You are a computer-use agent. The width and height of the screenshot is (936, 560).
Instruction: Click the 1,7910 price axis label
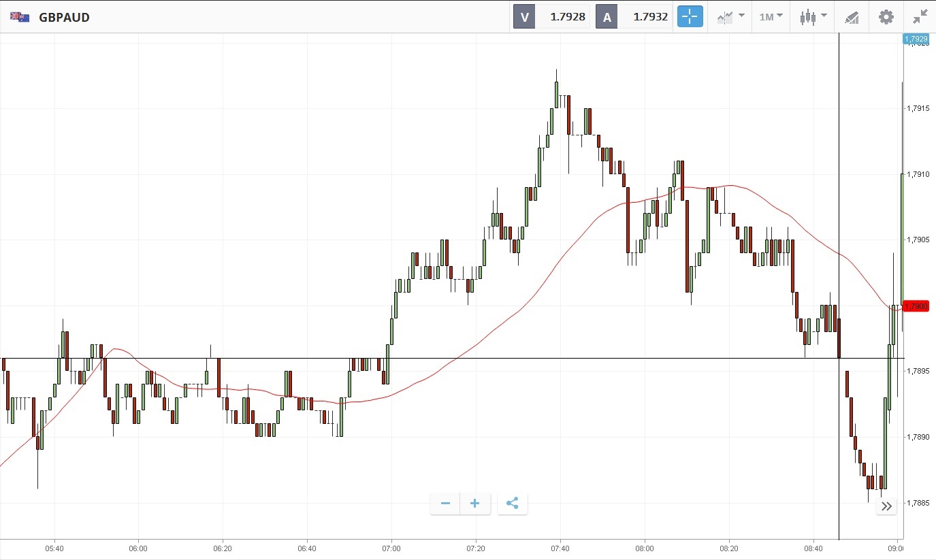pos(917,174)
